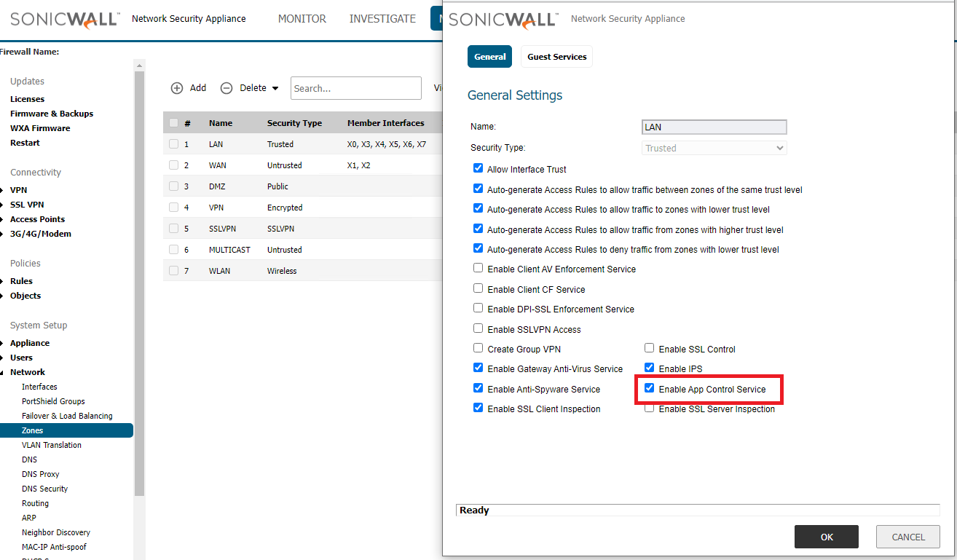Select the WAN zone row checkbox

(173, 165)
